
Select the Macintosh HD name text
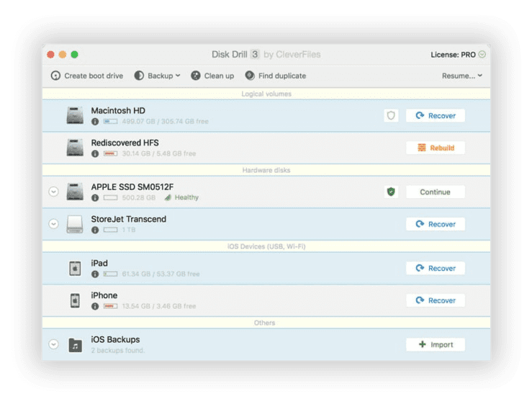coord(118,111)
